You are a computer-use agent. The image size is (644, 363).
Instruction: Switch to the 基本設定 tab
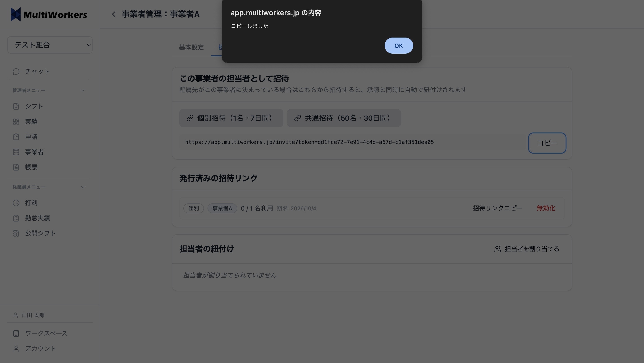click(191, 47)
